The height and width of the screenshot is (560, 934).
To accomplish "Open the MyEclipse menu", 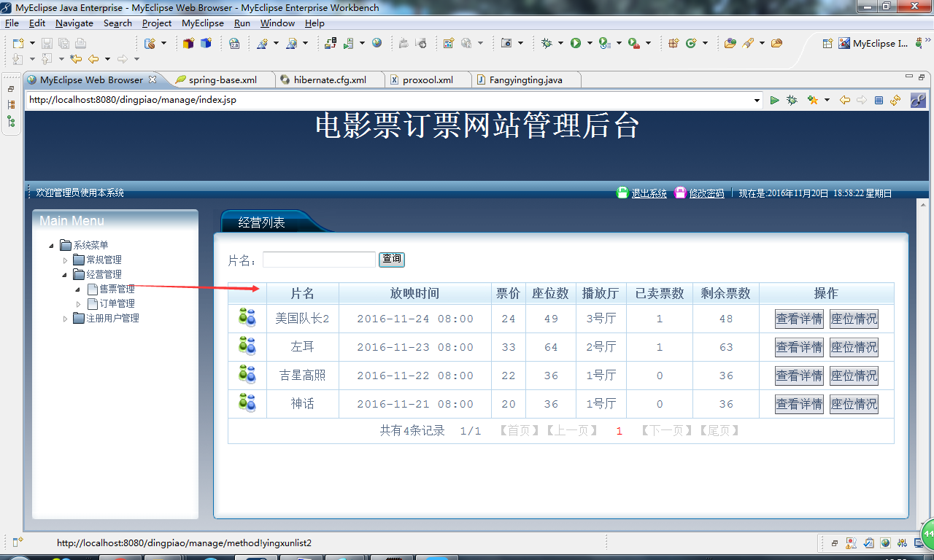I will [x=203, y=23].
